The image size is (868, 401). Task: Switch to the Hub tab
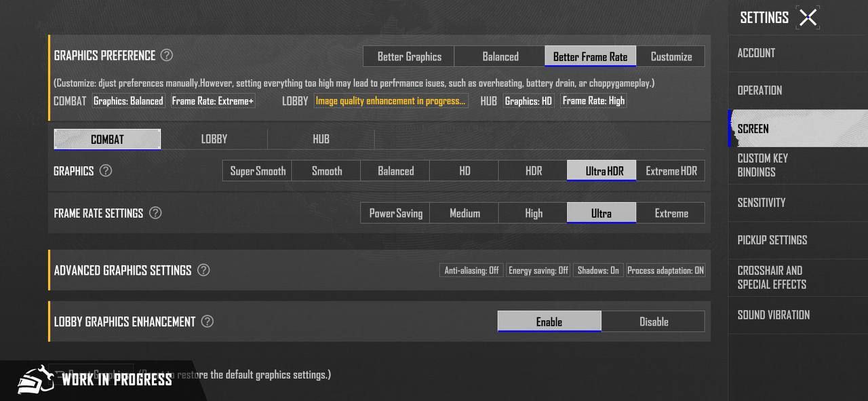coord(321,139)
